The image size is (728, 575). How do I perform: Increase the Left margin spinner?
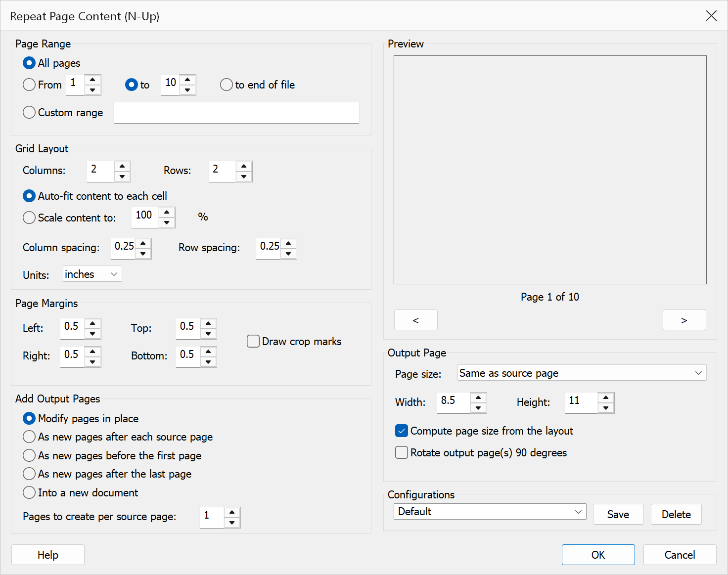tap(92, 323)
